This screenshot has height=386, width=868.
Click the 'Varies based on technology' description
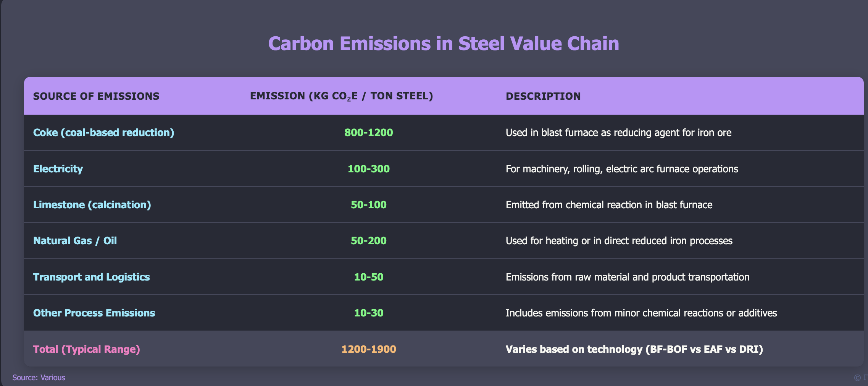click(634, 349)
